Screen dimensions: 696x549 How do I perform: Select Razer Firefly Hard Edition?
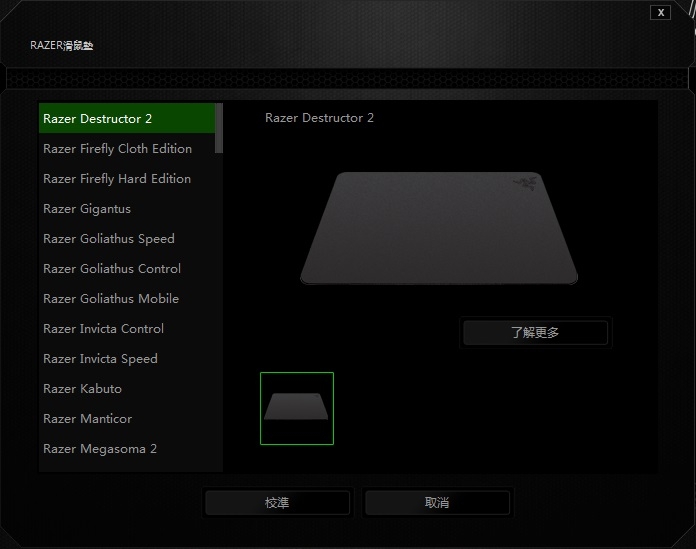point(127,178)
